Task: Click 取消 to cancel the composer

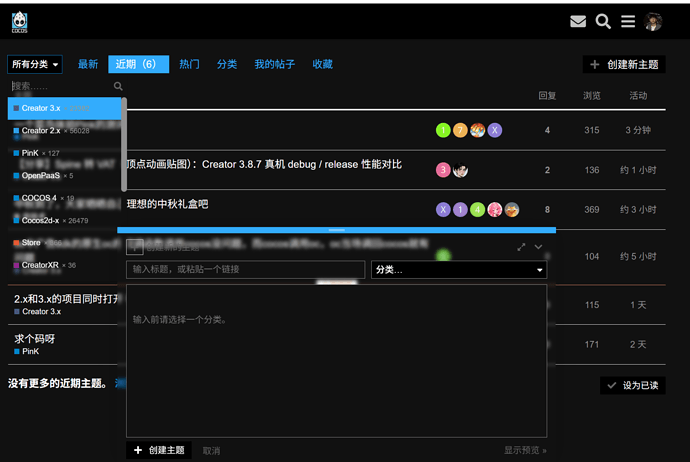Action: click(211, 451)
